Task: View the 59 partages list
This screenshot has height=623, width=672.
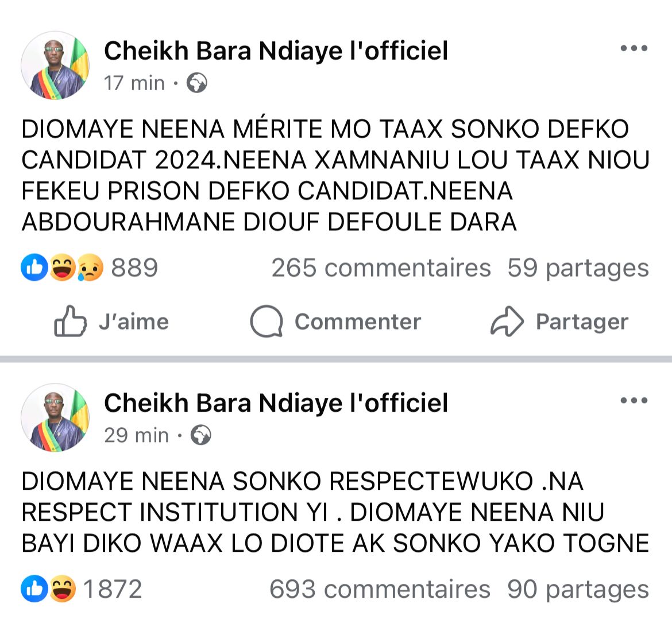Action: pyautogui.click(x=578, y=268)
